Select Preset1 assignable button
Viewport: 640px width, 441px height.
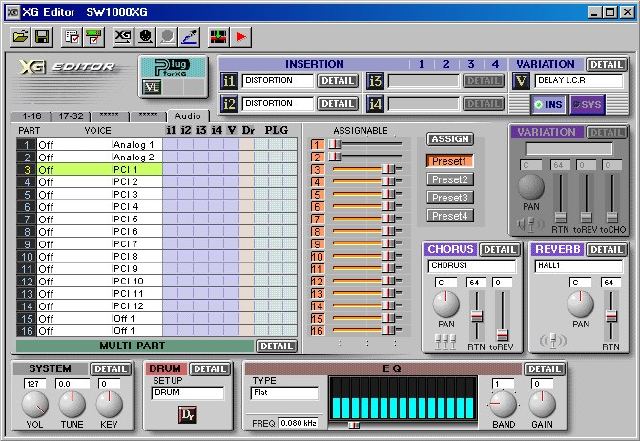(x=449, y=161)
